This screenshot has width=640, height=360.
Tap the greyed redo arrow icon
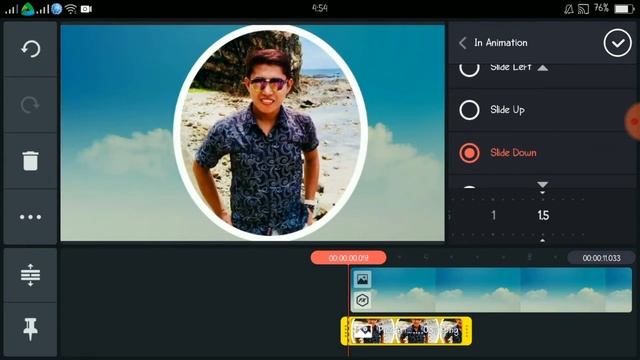tap(30, 105)
